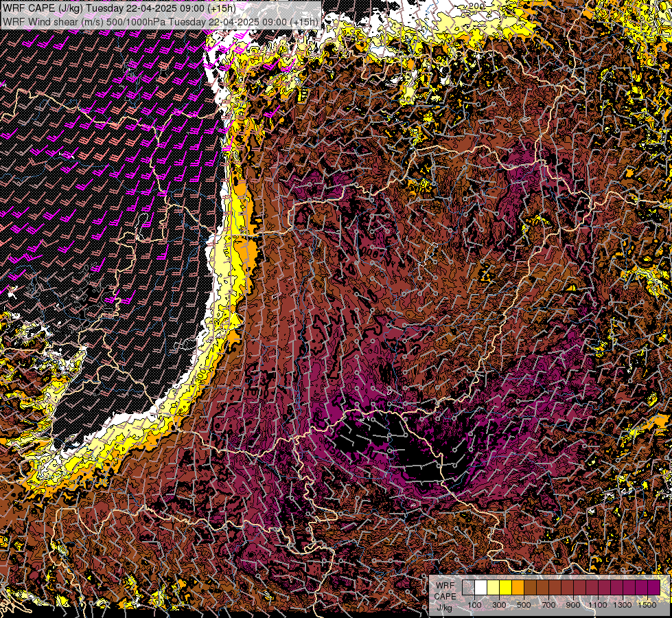Image resolution: width=672 pixels, height=618 pixels.
Task: Click the '500' legend label
Action: click(x=524, y=605)
